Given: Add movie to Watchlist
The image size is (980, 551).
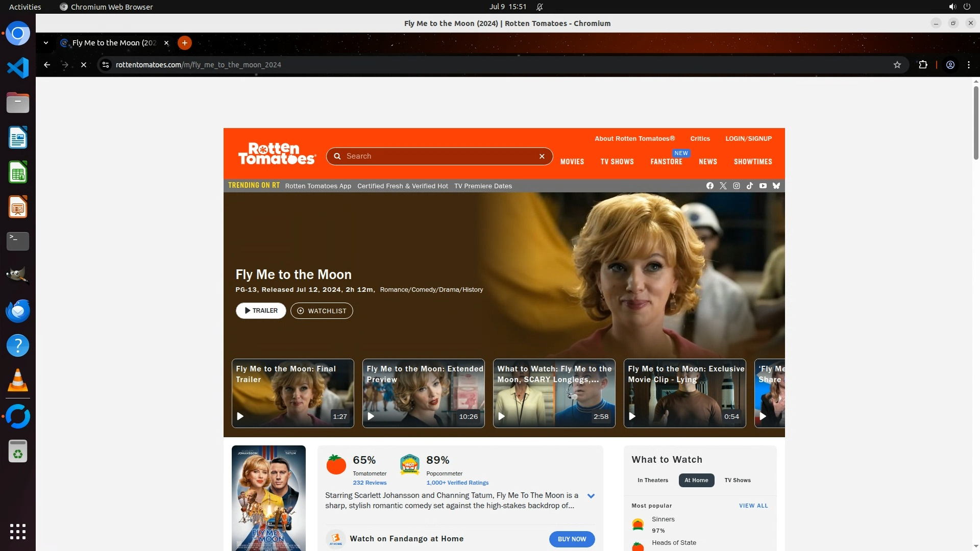Looking at the screenshot, I should point(322,311).
